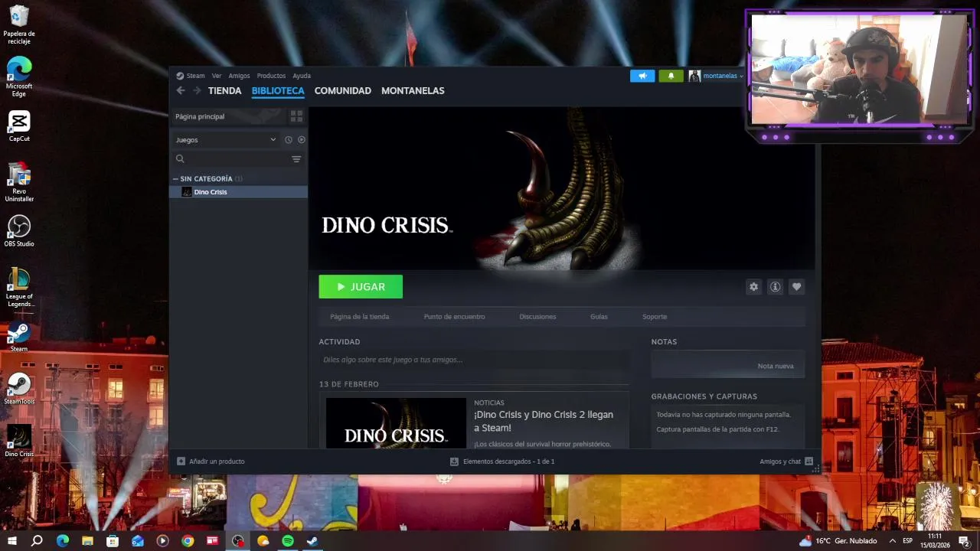The width and height of the screenshot is (980, 551).
Task: Open Dino Crisis game settings gear
Action: click(x=754, y=287)
